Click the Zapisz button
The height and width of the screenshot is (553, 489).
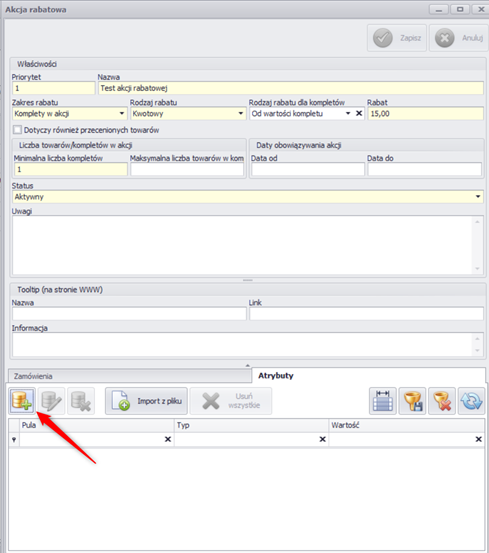point(397,38)
